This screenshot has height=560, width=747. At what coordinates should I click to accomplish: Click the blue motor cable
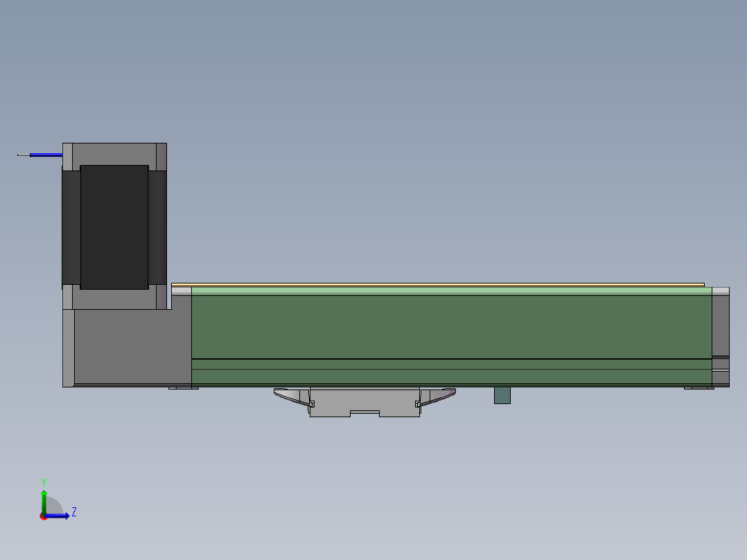[45, 155]
